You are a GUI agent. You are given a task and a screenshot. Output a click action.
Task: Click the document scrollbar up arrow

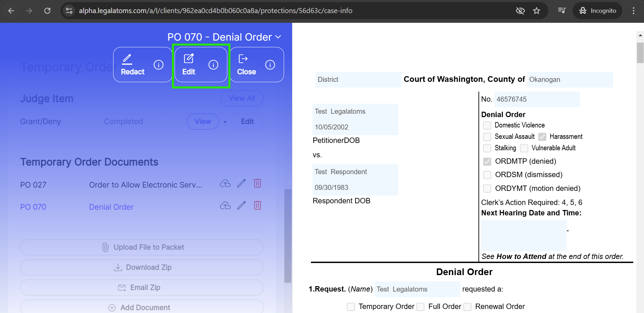point(640,35)
